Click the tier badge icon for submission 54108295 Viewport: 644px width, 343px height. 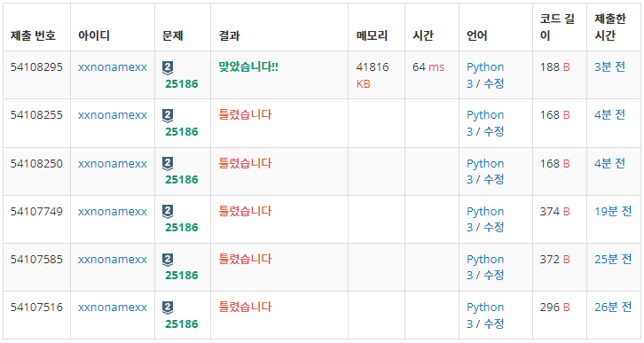[167, 67]
